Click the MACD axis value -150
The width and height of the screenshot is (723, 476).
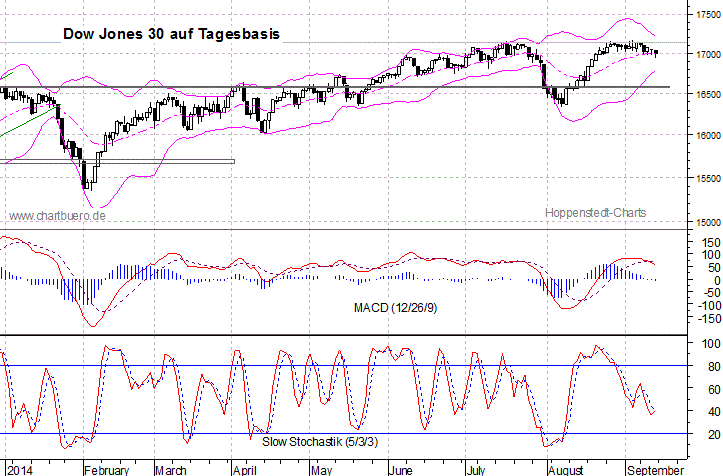click(x=709, y=318)
